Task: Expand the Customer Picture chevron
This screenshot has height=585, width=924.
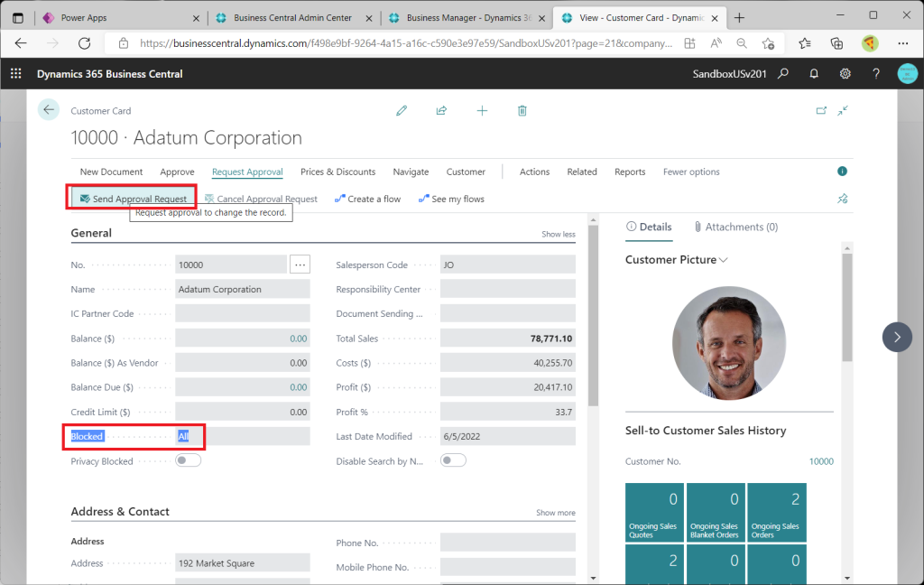Action: (x=724, y=260)
